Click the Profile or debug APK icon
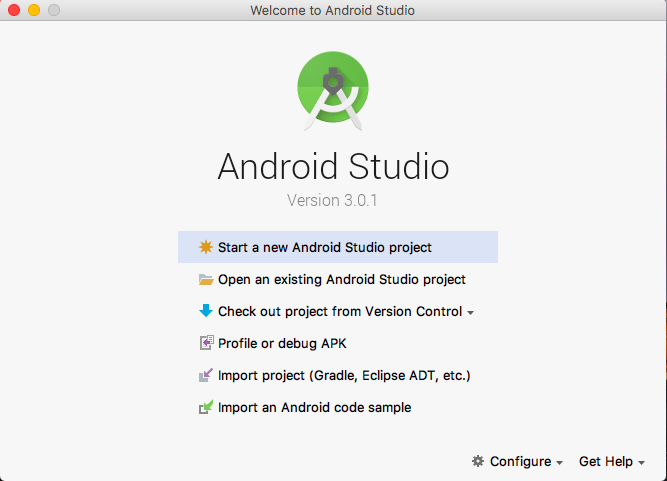This screenshot has width=667, height=481. [206, 343]
